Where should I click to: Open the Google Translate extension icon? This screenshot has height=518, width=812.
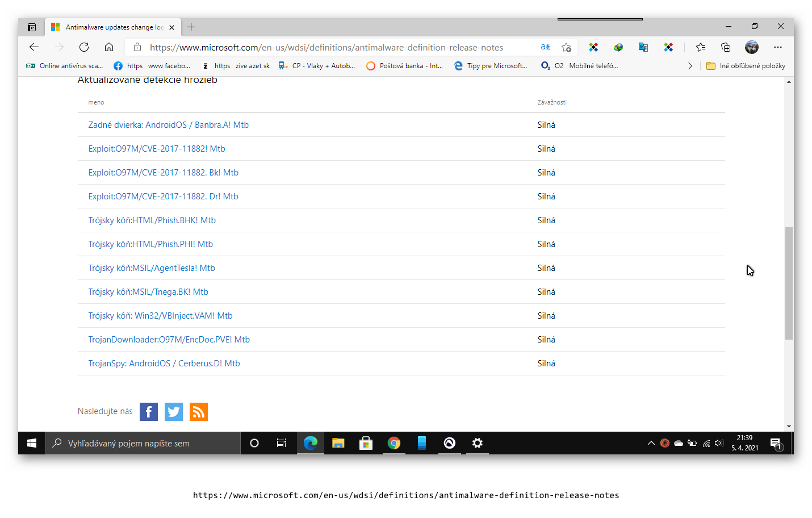pos(643,47)
